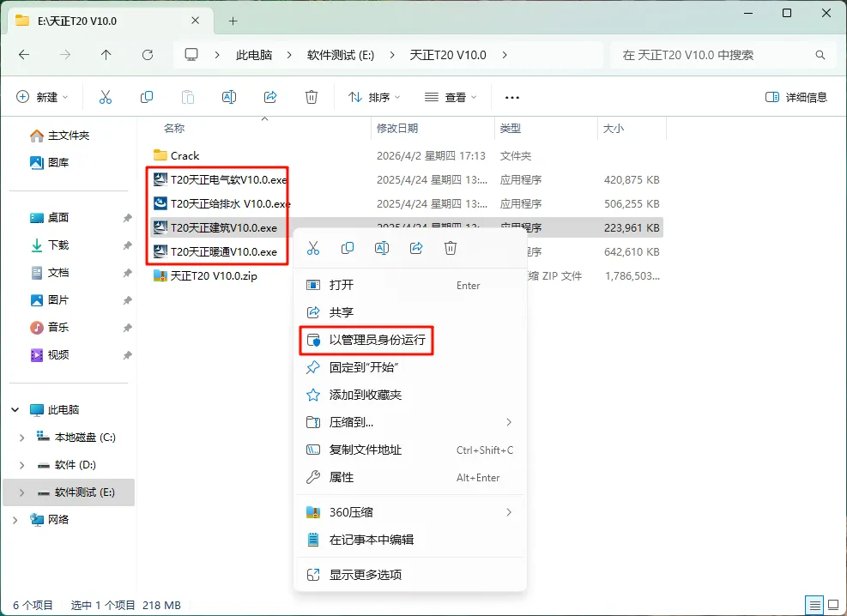Click the Rename icon in the toolbar
847x616 pixels.
[x=229, y=97]
